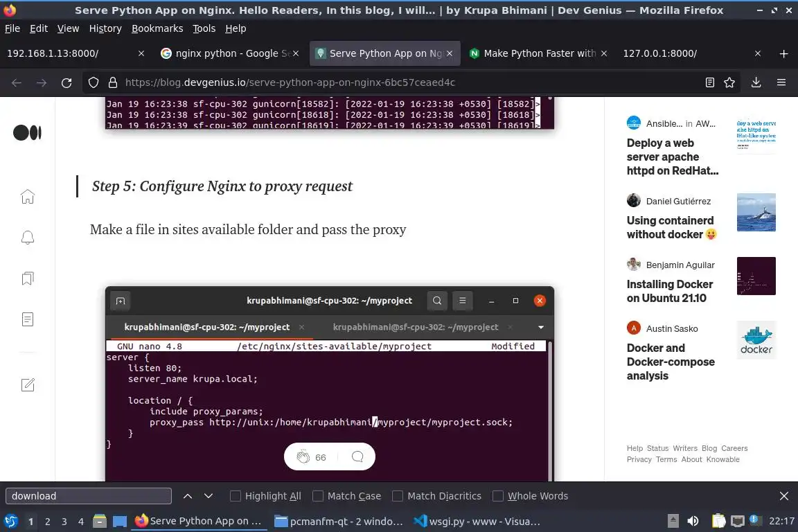
Task: Open the Firefox hamburger application menu
Action: pyautogui.click(x=781, y=82)
